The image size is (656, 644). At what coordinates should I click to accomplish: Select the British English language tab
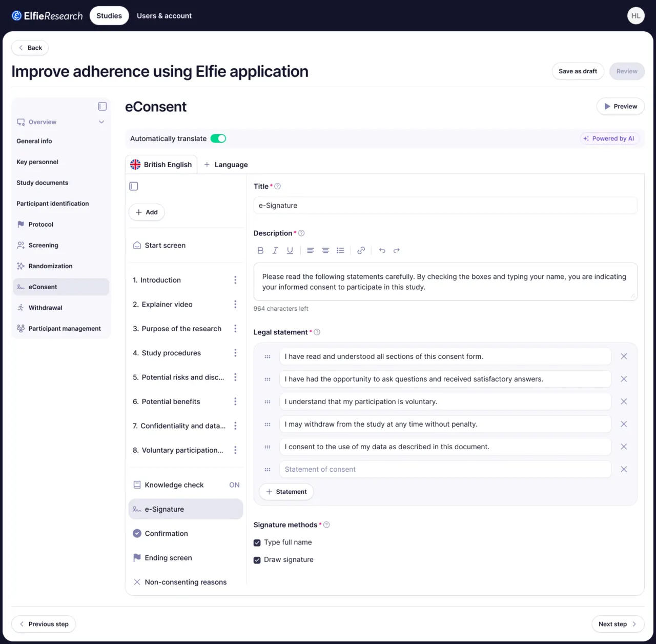[x=161, y=165]
